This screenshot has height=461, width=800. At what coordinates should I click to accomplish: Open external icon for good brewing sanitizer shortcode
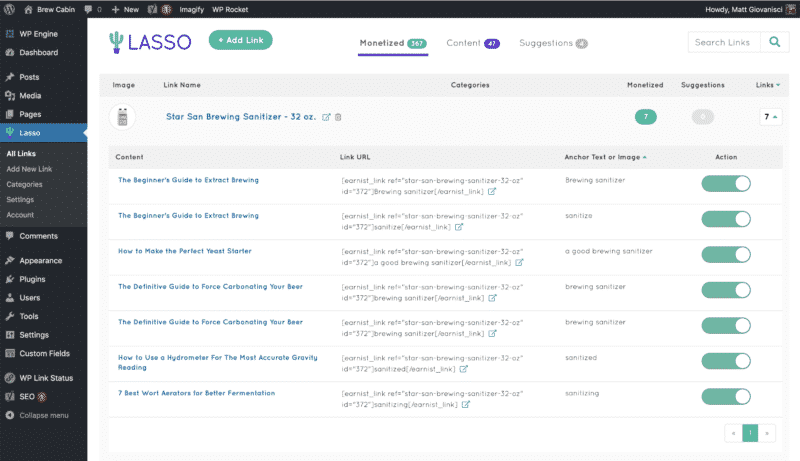click(x=519, y=263)
